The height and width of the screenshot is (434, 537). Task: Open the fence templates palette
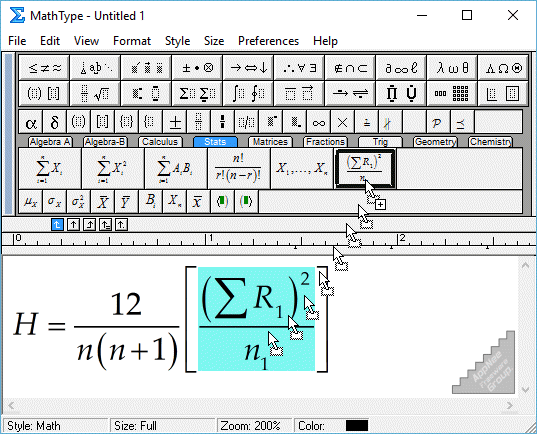(44, 93)
